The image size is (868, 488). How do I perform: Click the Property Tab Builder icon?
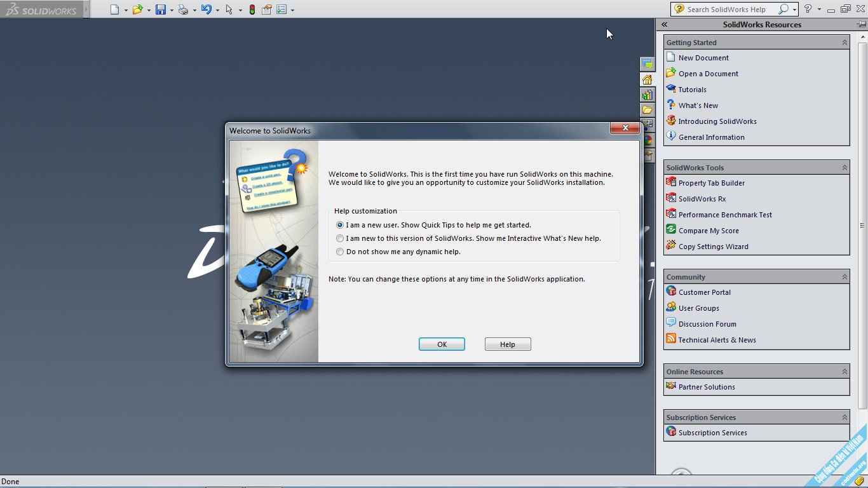(671, 182)
